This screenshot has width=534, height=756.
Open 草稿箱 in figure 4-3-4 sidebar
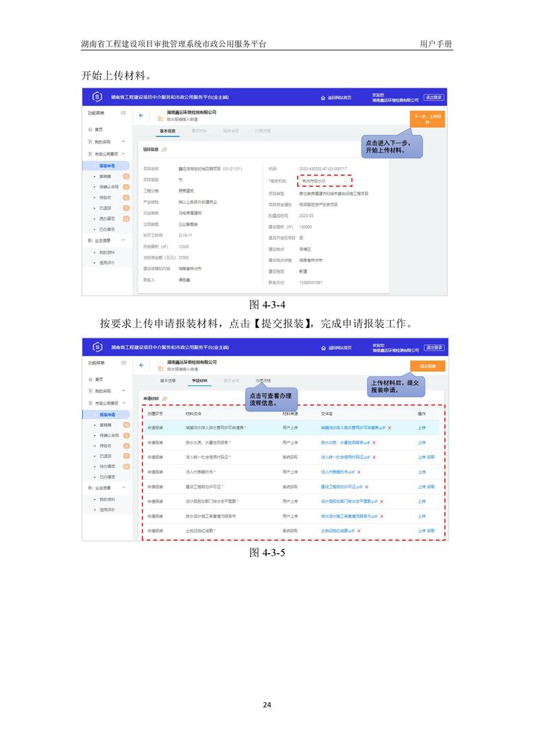click(x=106, y=177)
